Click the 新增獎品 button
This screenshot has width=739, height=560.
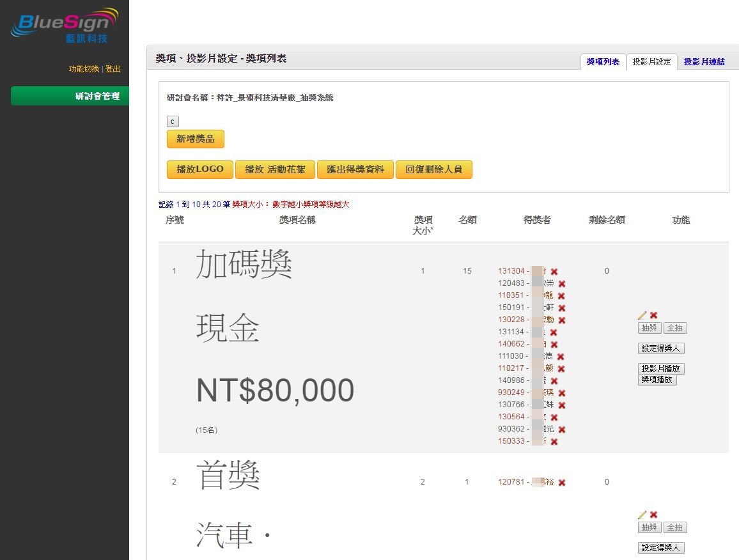[196, 139]
